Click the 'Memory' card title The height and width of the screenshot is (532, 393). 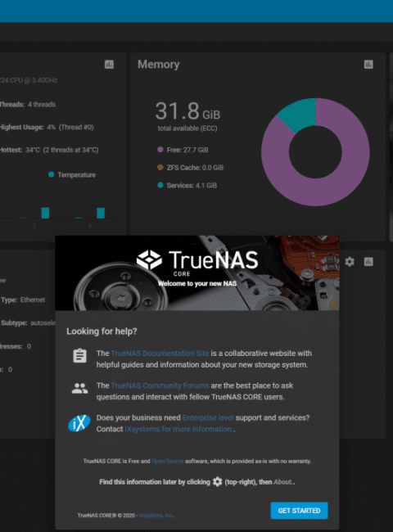click(159, 64)
